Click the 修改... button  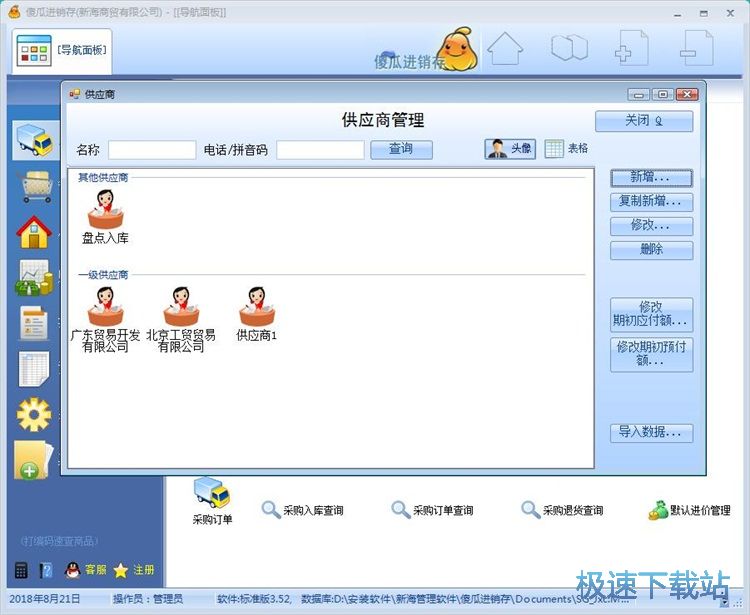651,225
